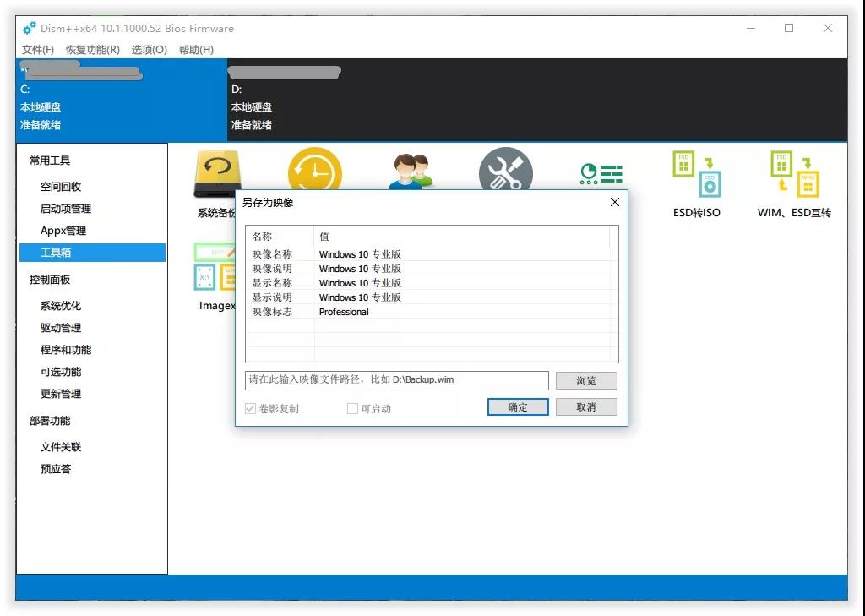This screenshot has height=616, width=865.
Task: Open 程序和功能 in sidebar
Action: click(x=66, y=350)
